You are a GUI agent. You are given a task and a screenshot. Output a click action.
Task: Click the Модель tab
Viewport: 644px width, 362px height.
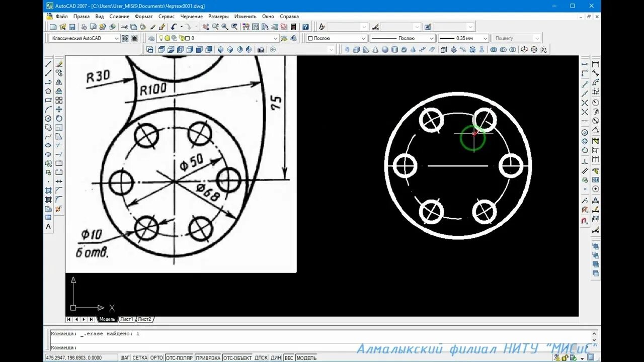(107, 319)
